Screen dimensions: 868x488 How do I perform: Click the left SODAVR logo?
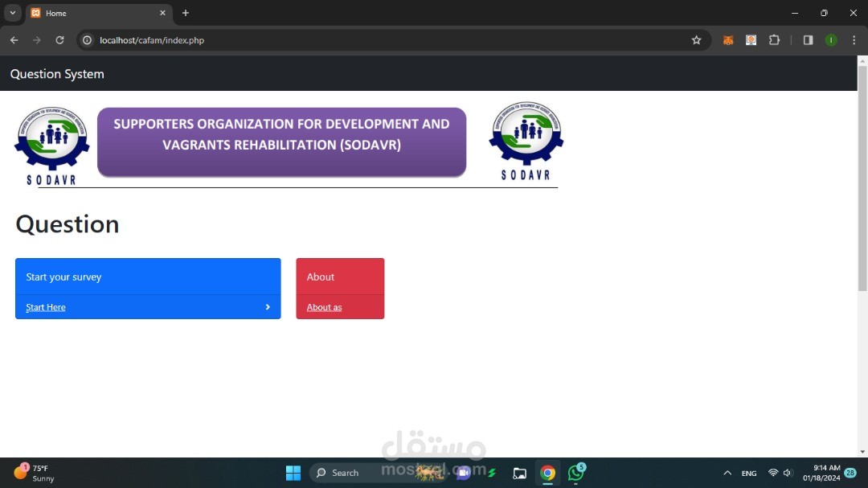[x=52, y=146]
